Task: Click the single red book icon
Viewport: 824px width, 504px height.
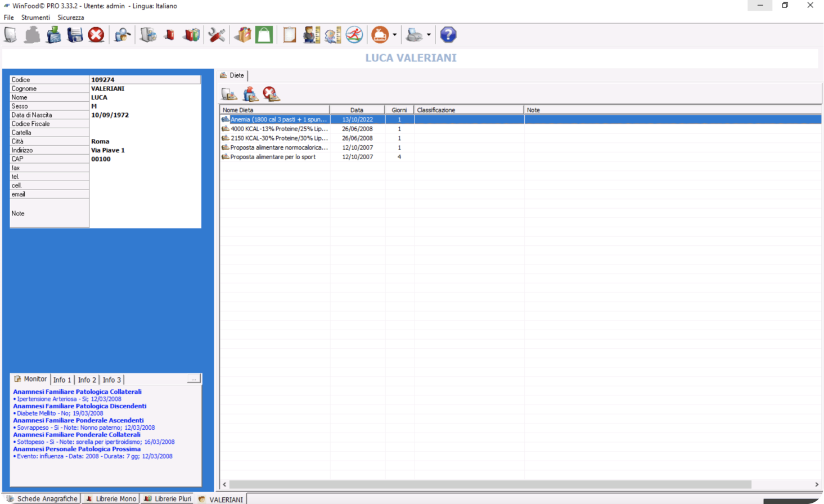Action: [x=169, y=35]
